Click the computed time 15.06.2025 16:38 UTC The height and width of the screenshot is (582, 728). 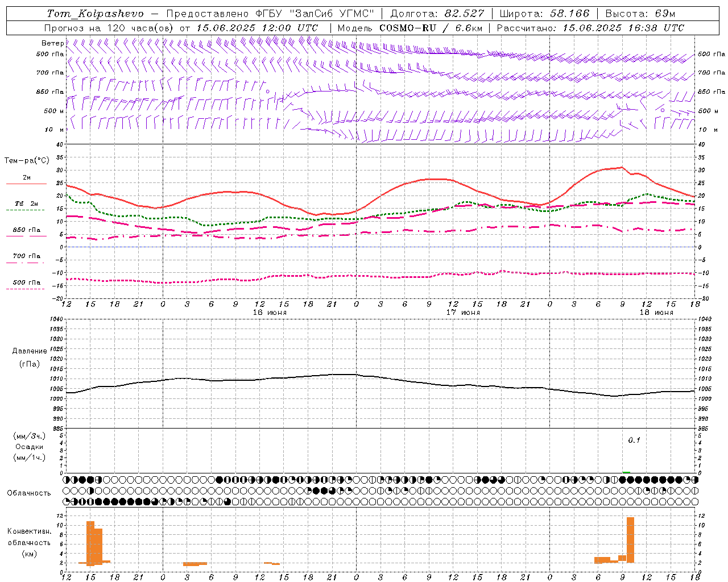[623, 28]
